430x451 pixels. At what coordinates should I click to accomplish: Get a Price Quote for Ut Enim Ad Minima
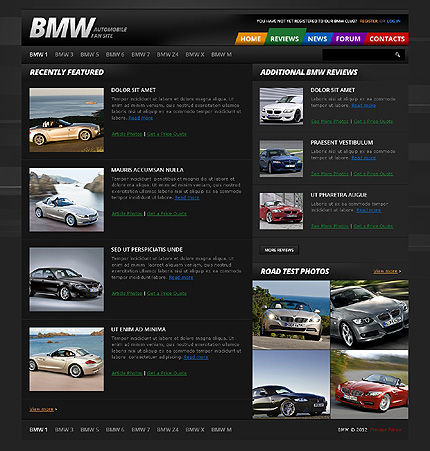point(167,373)
